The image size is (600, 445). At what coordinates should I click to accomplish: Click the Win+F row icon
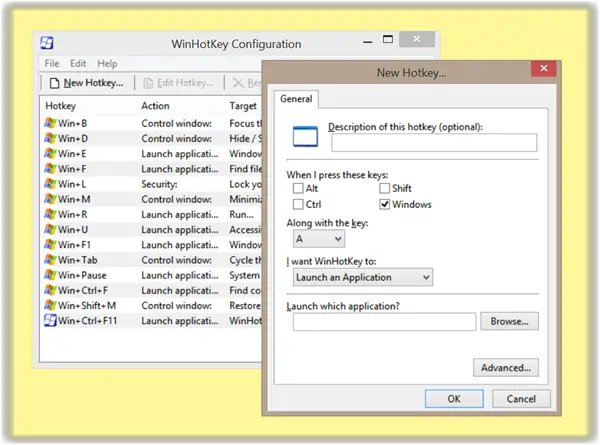pyautogui.click(x=50, y=169)
